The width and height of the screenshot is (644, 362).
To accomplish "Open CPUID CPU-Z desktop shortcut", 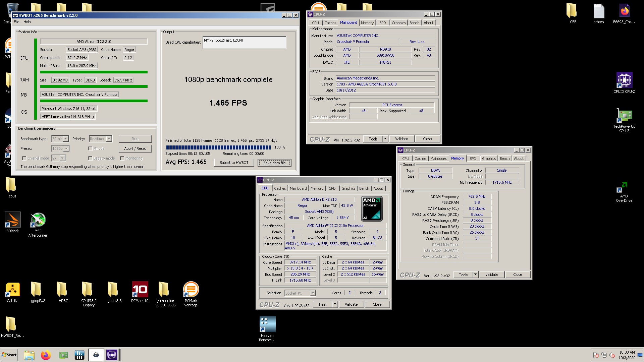I will (624, 83).
